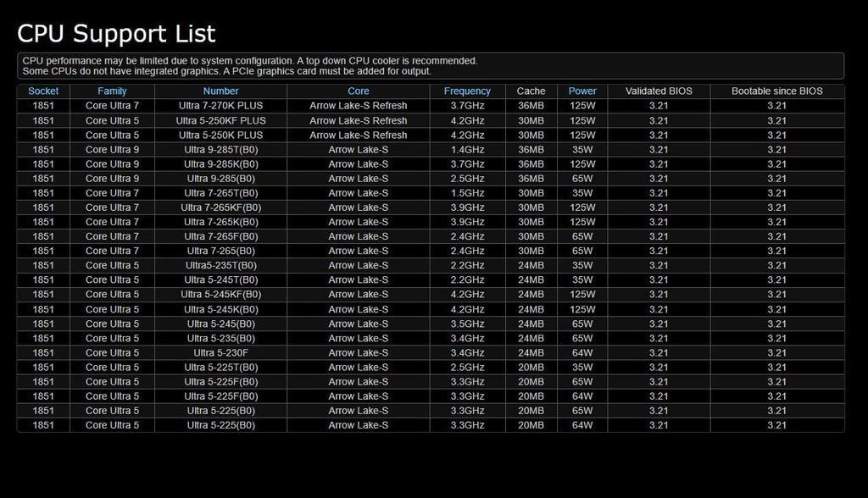Image resolution: width=868 pixels, height=498 pixels.
Task: Select Arrow Lake-S in Ultra 5-245K(B0) row
Action: pyautogui.click(x=359, y=309)
